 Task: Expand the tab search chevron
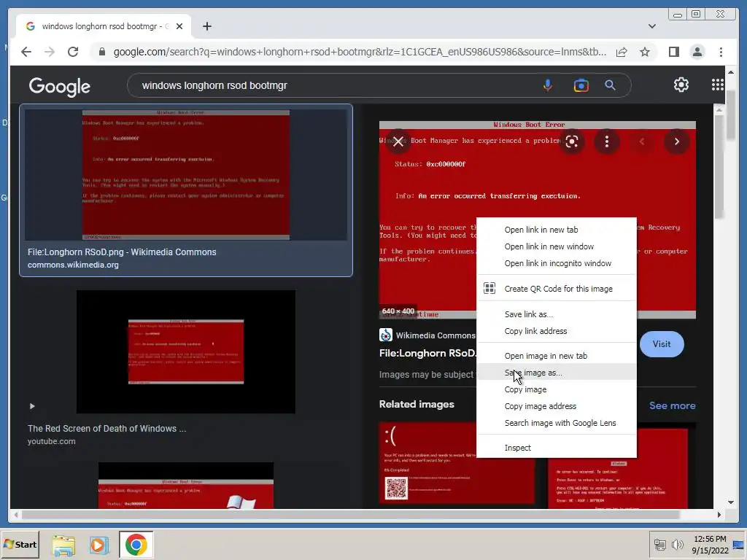652,27
